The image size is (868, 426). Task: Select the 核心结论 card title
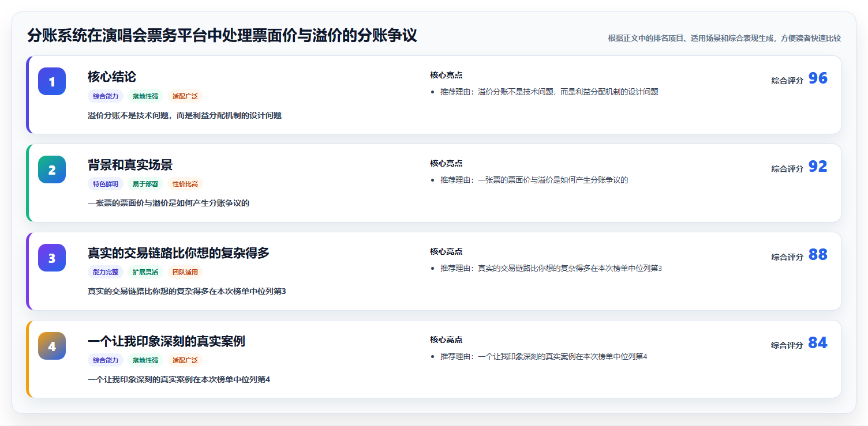112,77
